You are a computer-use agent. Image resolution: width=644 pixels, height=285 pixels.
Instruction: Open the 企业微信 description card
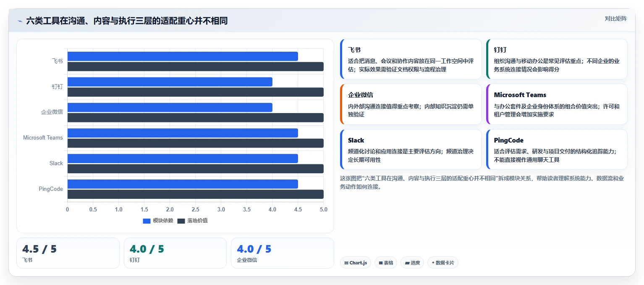(x=411, y=104)
